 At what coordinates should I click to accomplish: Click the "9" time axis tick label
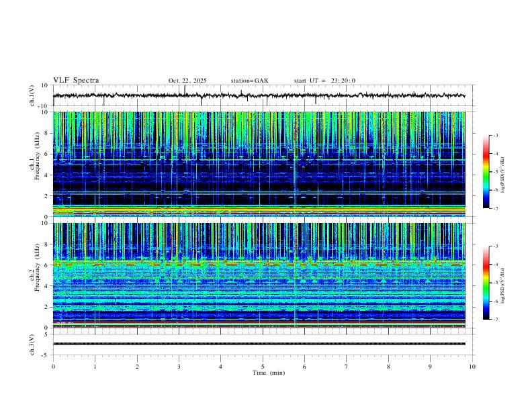[430, 367]
